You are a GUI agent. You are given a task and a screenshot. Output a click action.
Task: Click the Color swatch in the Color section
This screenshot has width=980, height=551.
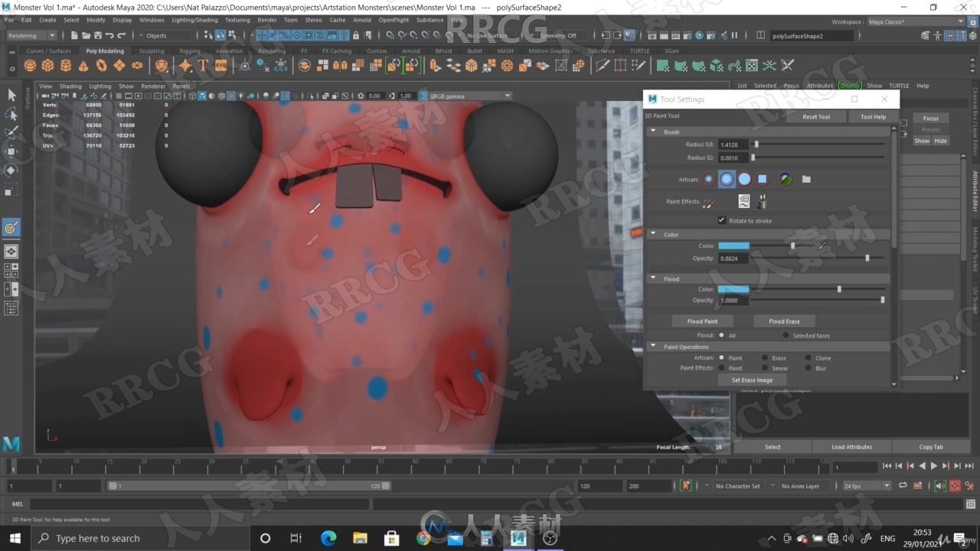pos(733,246)
